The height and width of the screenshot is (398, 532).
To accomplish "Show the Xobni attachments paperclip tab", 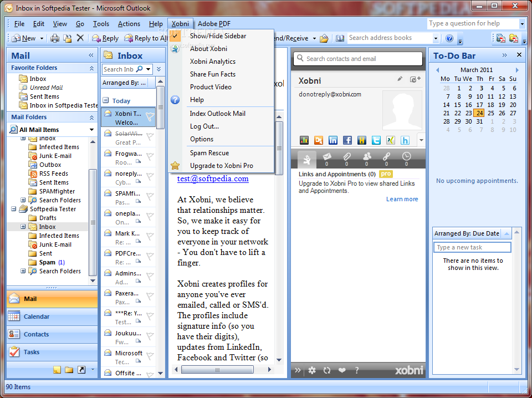I will pos(346,159).
